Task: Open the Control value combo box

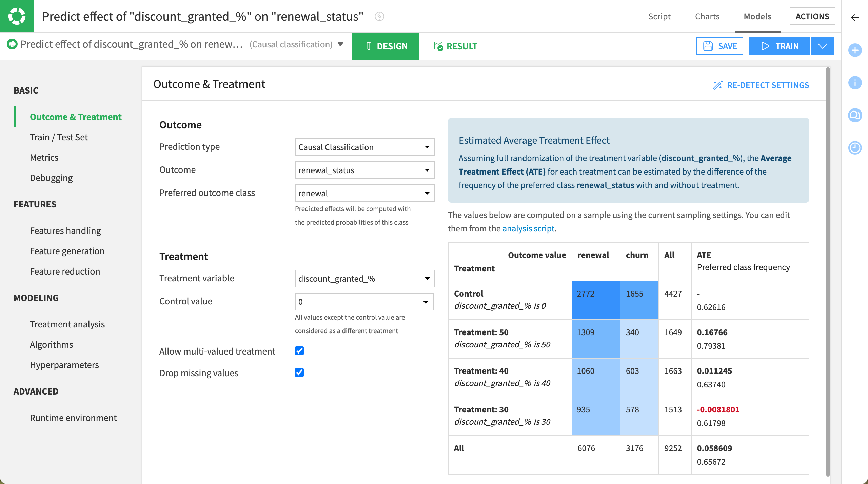Action: (364, 301)
